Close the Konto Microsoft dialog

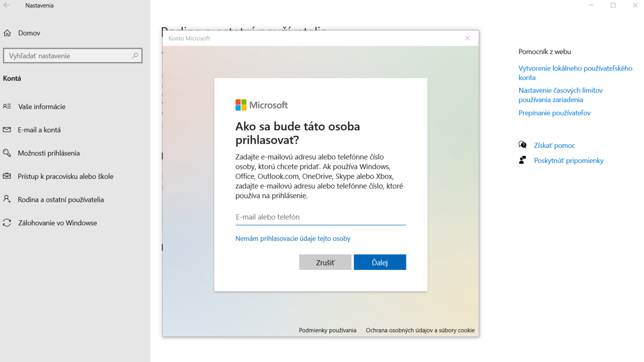tap(467, 38)
